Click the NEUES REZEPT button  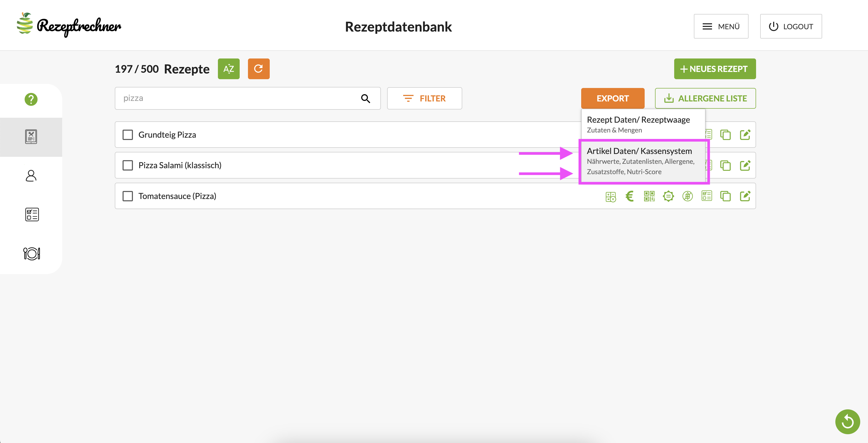[x=714, y=69]
